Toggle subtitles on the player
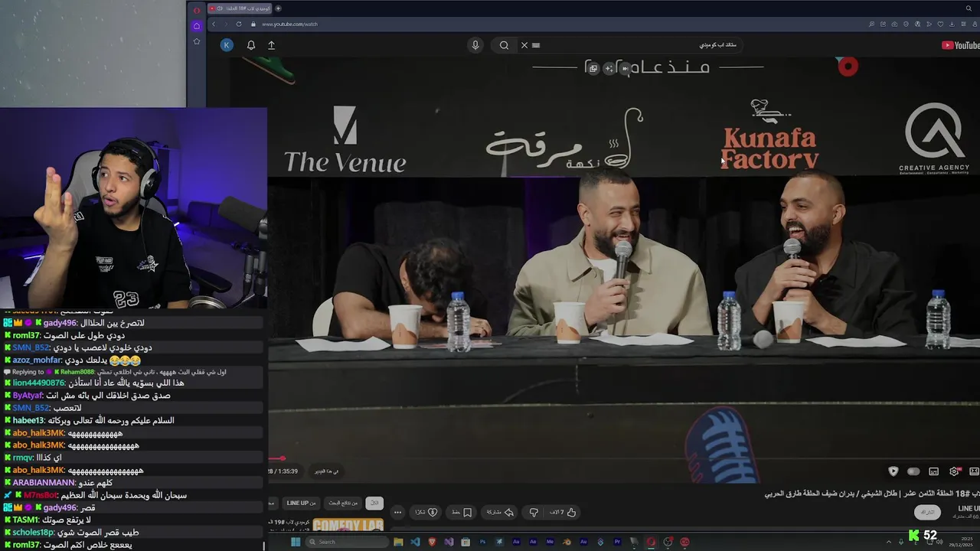 tap(933, 471)
